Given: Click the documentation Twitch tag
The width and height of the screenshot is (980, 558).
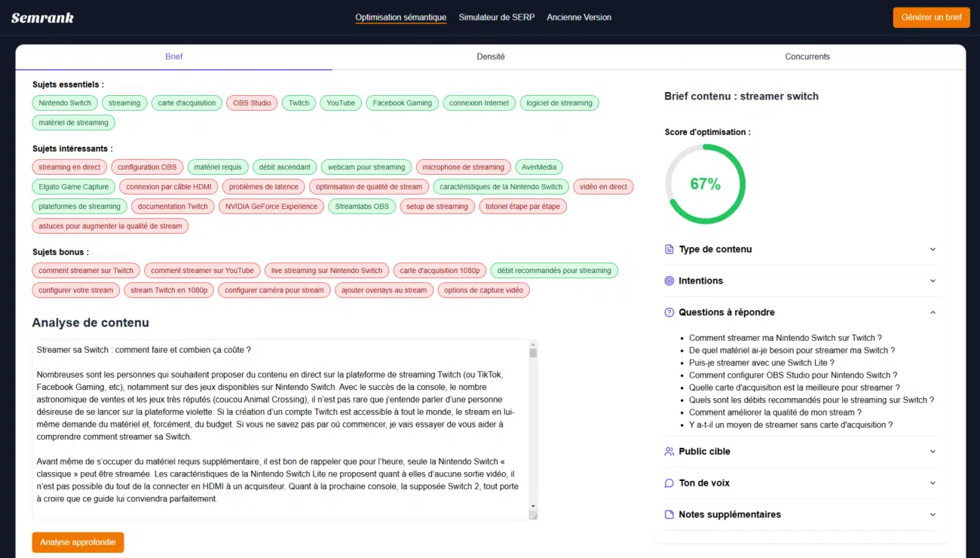Looking at the screenshot, I should [173, 207].
